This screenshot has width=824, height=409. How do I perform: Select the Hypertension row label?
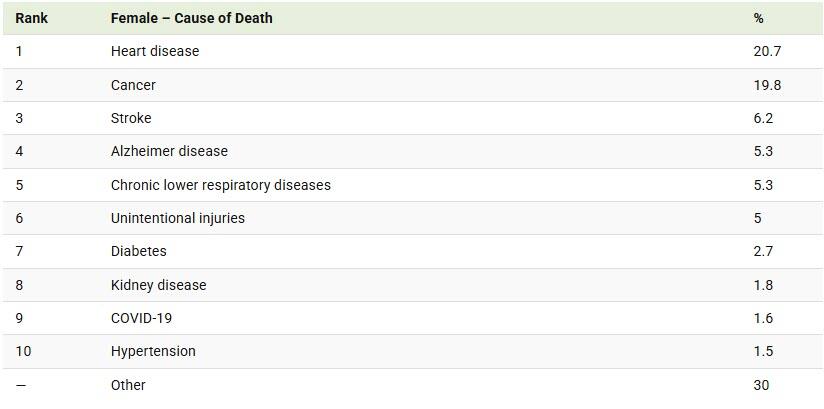coord(153,351)
